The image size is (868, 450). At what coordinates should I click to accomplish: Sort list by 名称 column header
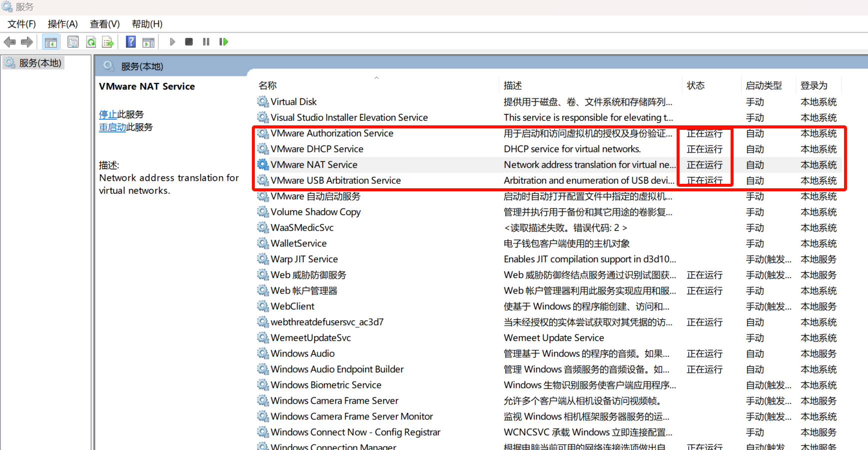click(268, 85)
